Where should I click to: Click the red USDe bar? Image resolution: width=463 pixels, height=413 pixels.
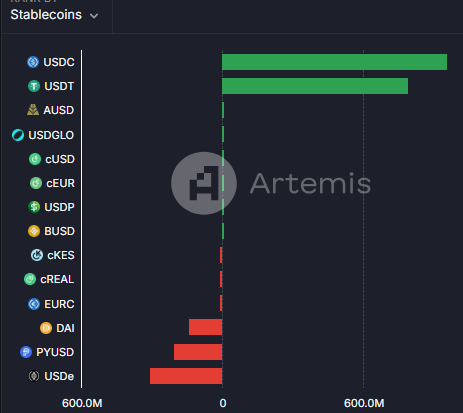[x=186, y=376]
